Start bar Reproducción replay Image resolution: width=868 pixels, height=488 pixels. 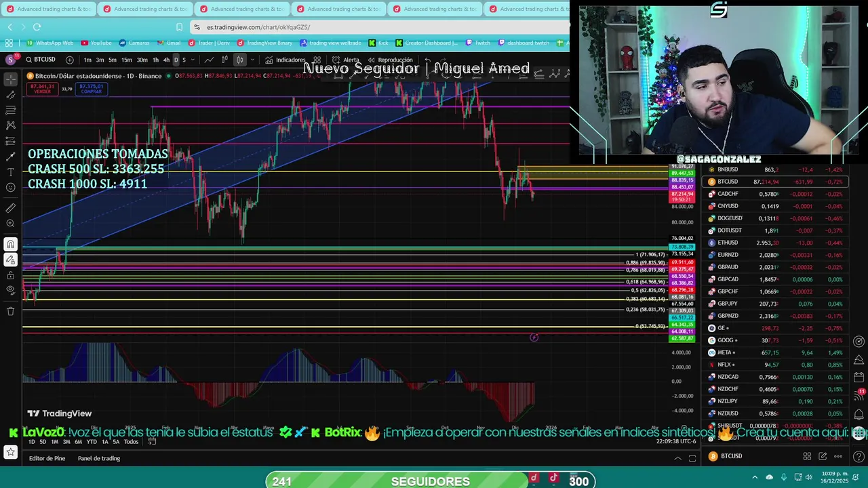click(x=390, y=60)
